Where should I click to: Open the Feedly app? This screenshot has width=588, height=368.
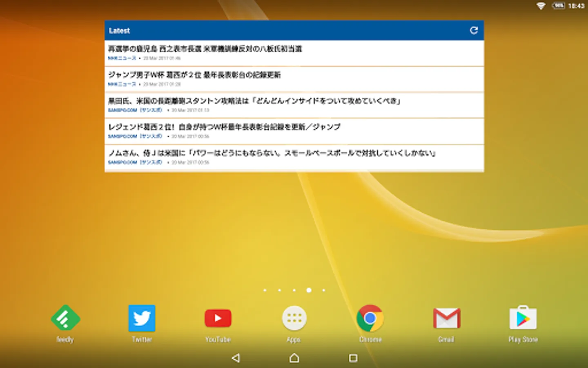pyautogui.click(x=65, y=318)
